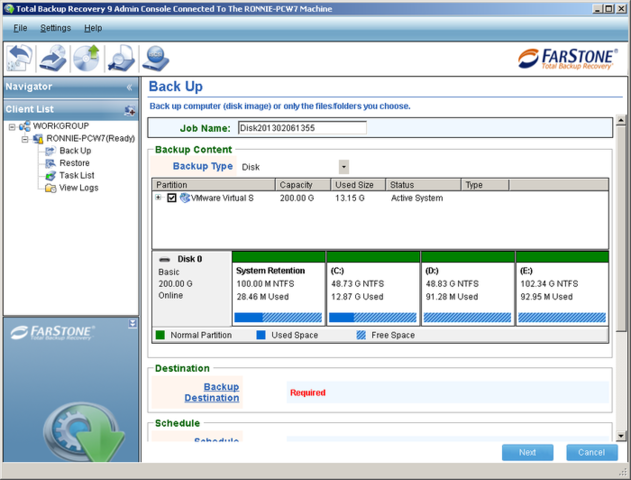Click the magnifier over drive toolbar icon
631x480 pixels.
(121, 58)
